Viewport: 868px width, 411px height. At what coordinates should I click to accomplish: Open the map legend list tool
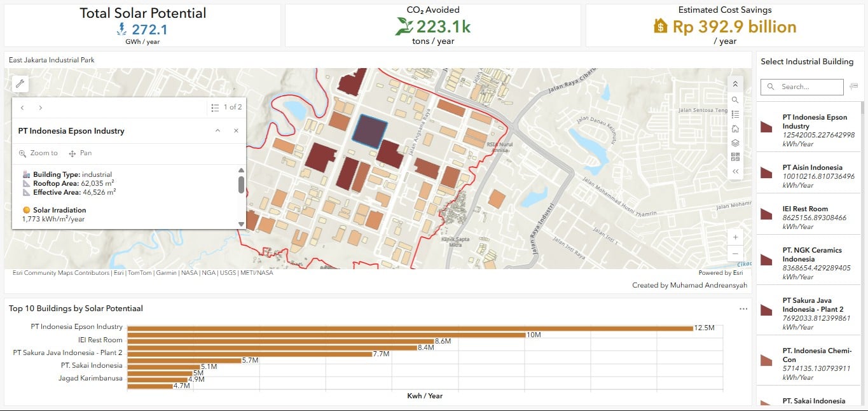[735, 115]
